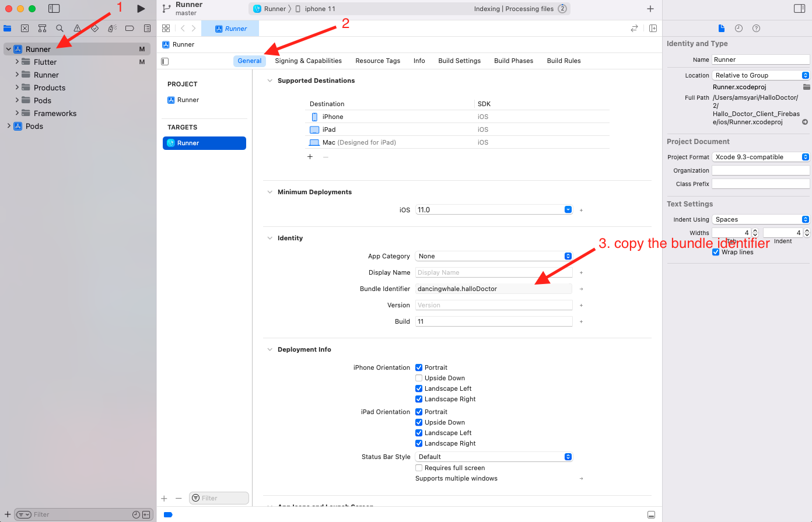Toggle the left navigator sidebar icon
The image size is (812, 522).
[54, 9]
